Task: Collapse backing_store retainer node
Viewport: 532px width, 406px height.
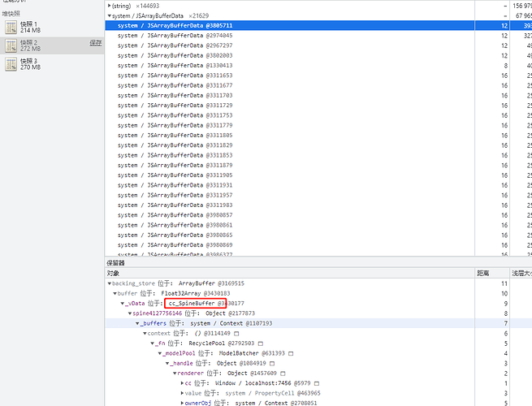Action: point(110,283)
